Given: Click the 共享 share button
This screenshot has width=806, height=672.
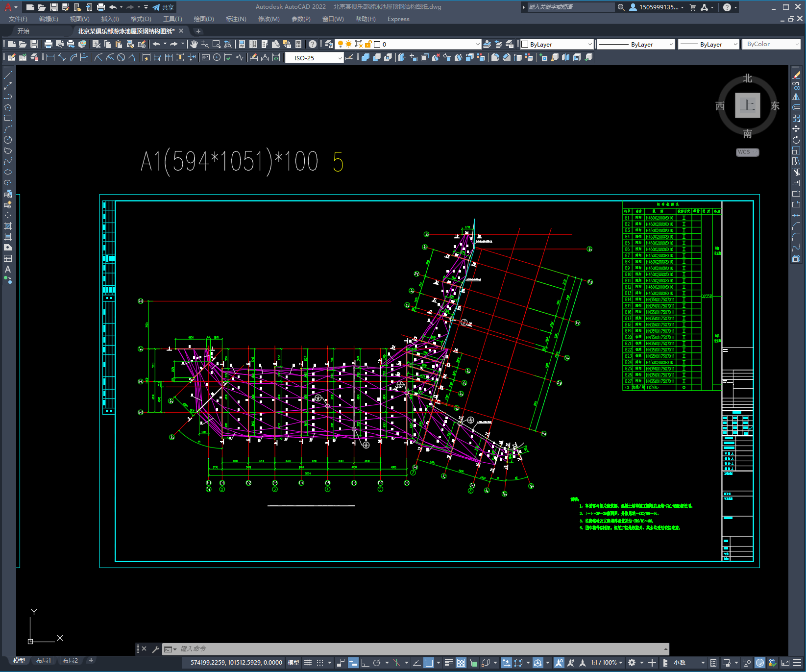Looking at the screenshot, I should click(164, 7).
